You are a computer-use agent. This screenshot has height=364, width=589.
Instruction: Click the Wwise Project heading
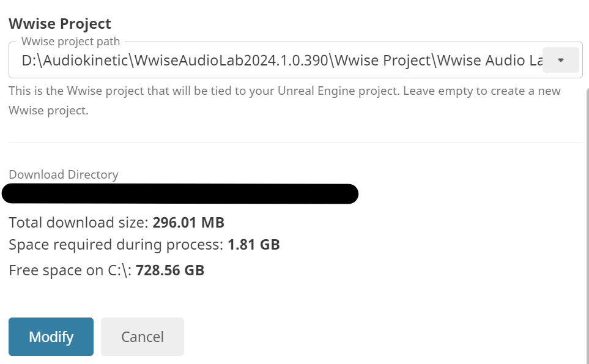59,23
